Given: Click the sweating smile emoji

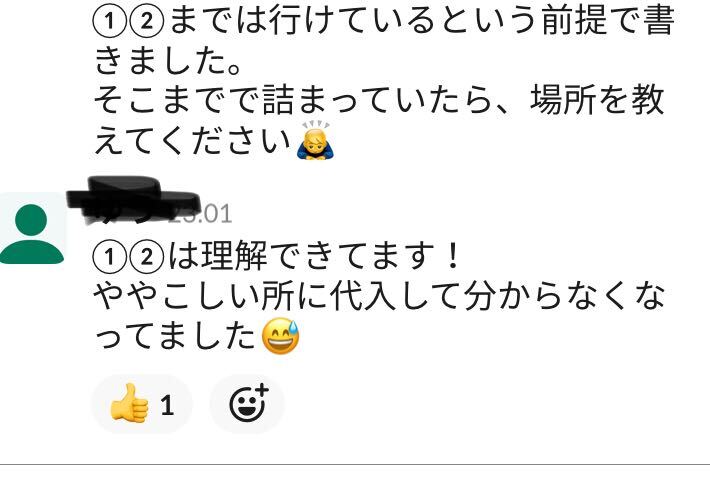Looking at the screenshot, I should click(281, 336).
